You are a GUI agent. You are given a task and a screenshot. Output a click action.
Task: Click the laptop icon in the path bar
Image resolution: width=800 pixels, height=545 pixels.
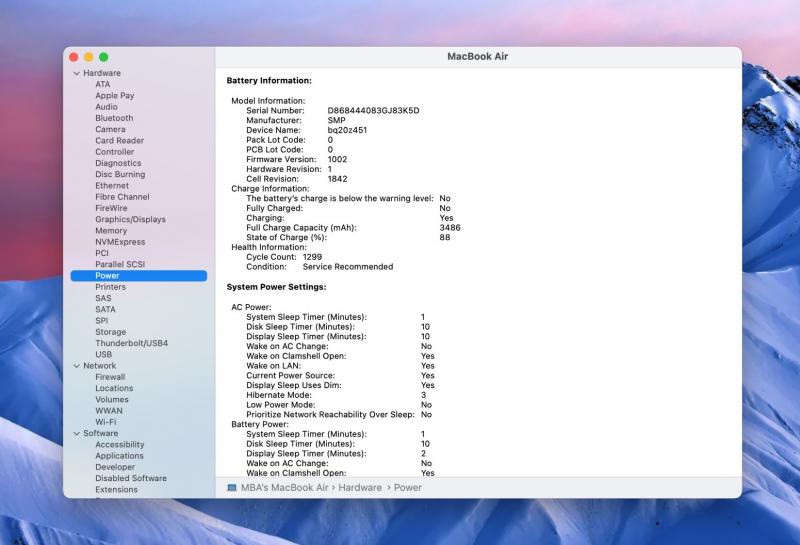click(232, 488)
